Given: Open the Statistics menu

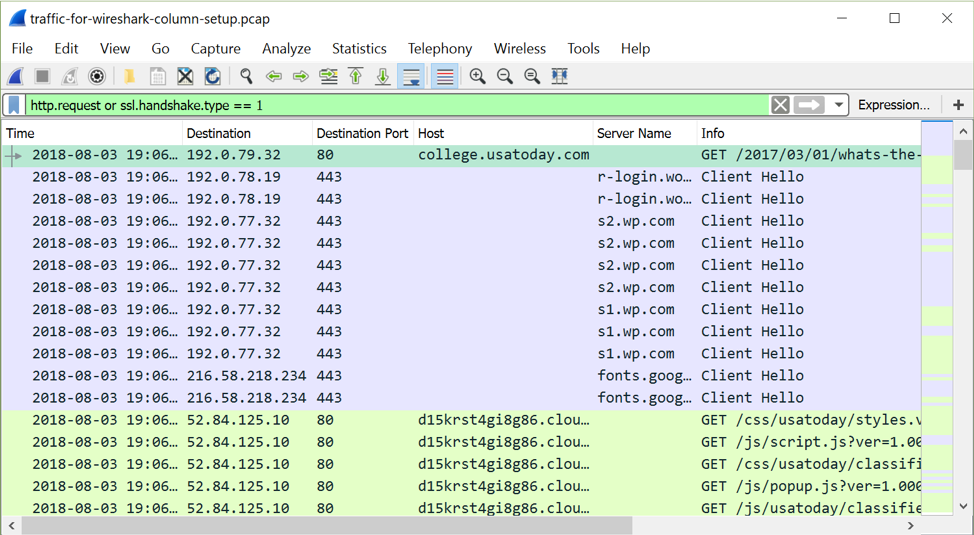Looking at the screenshot, I should [x=359, y=48].
